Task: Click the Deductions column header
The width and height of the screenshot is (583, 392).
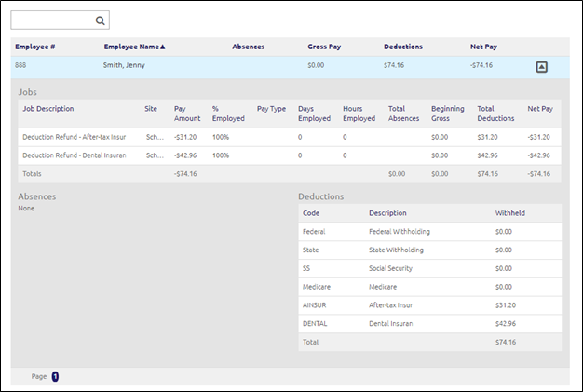Action: [402, 46]
